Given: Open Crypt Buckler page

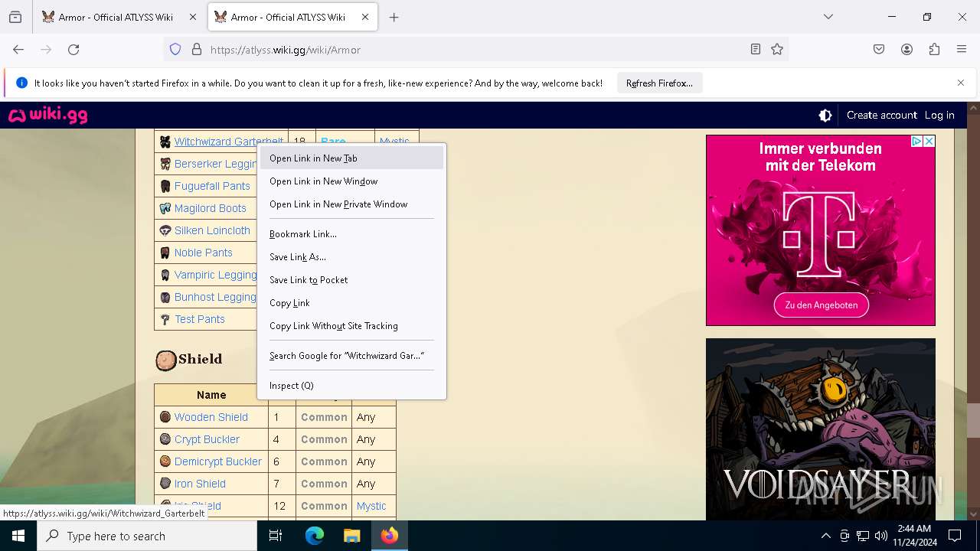Looking at the screenshot, I should coord(207,439).
